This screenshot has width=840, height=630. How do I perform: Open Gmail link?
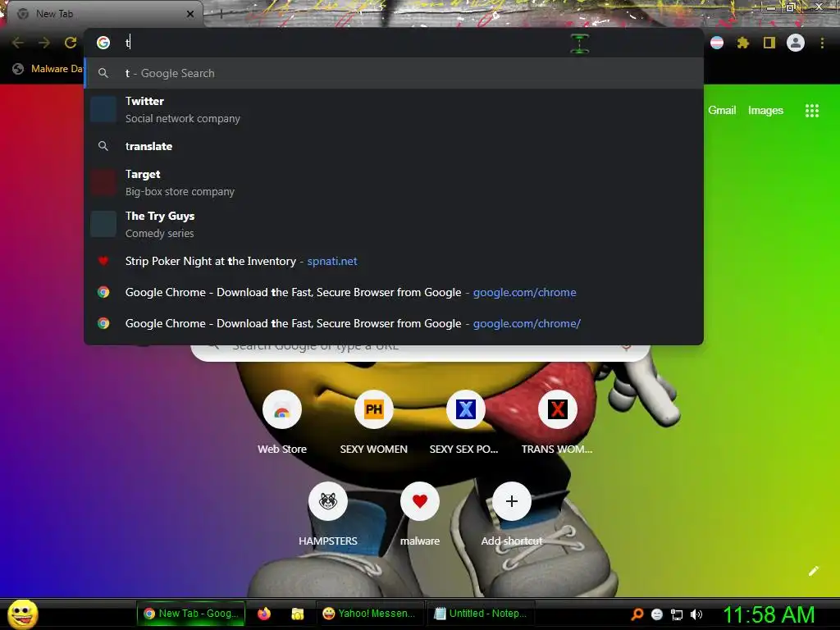[x=722, y=111]
